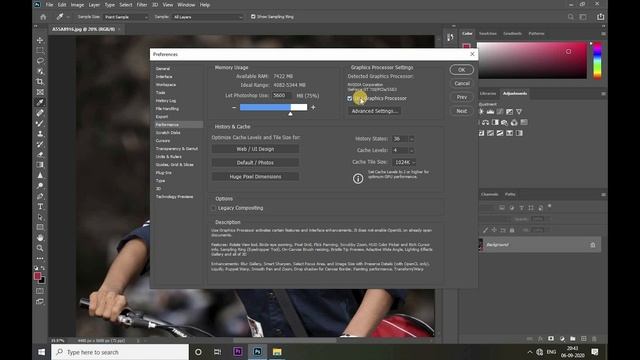Select the Pen tool

(40, 196)
